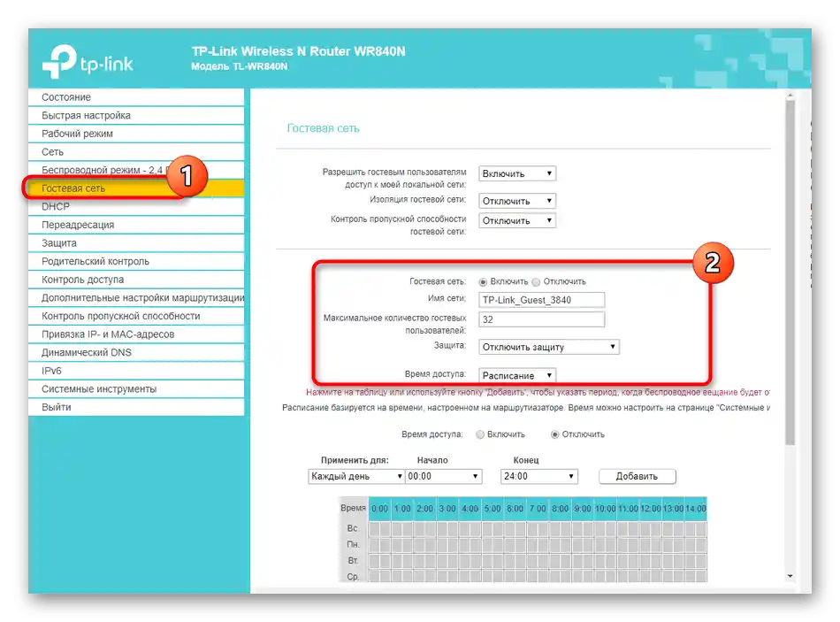The height and width of the screenshot is (622, 840).
Task: Open the Каждый день dropdown
Action: point(356,476)
